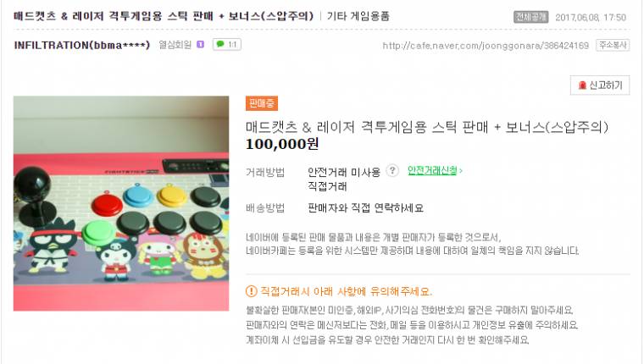This screenshot has width=644, height=364.
Task: Click the post date 2017.06.08 timestamp
Action: point(591,17)
